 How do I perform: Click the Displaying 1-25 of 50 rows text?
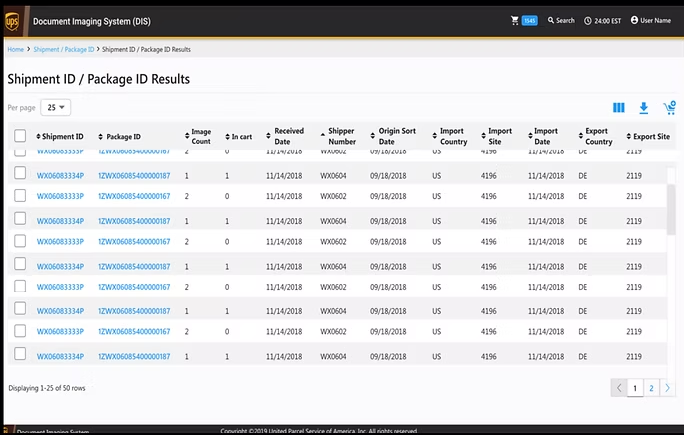(x=47, y=388)
